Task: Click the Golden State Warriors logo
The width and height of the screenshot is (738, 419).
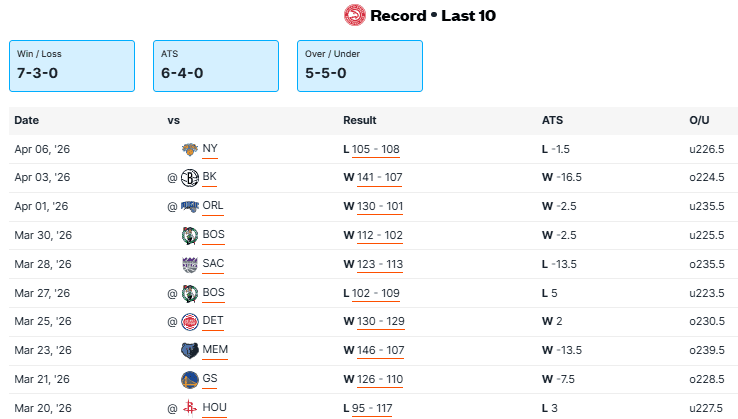Action: click(x=190, y=380)
